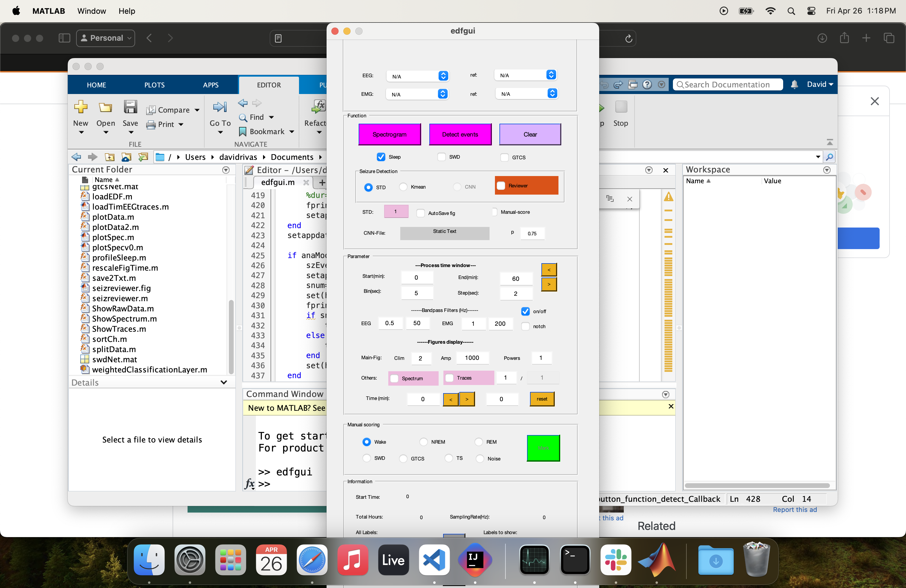Click the notification bell next to David
906x588 pixels.
[794, 84]
